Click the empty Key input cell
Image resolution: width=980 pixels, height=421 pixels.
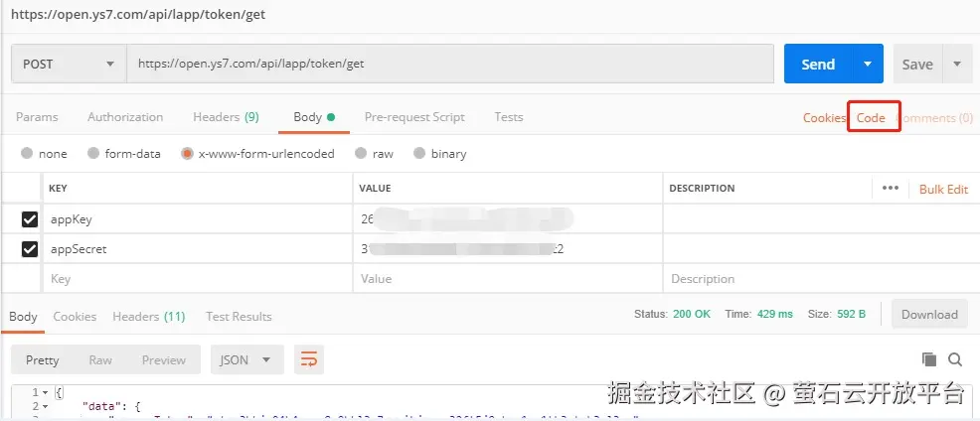click(x=198, y=279)
